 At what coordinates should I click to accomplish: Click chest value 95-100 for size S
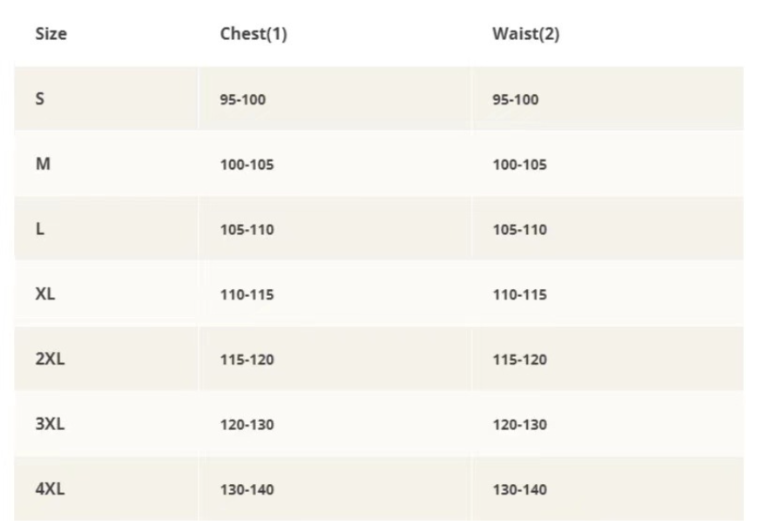[242, 99]
